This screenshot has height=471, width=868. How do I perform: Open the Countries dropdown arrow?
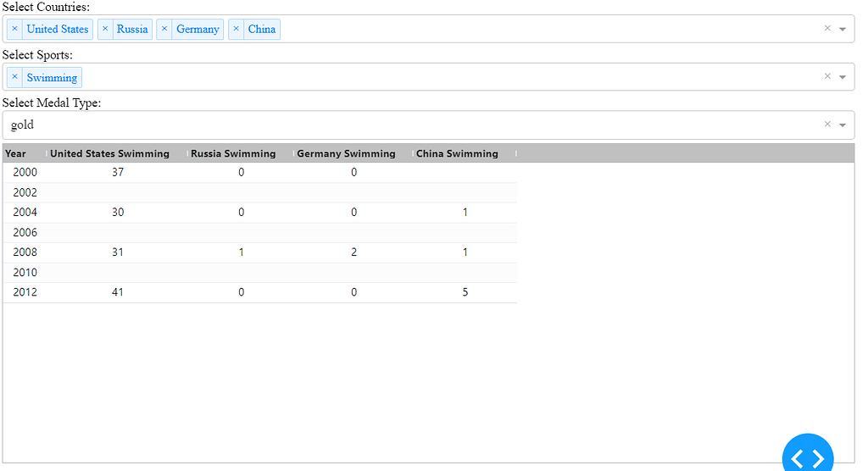coord(843,29)
